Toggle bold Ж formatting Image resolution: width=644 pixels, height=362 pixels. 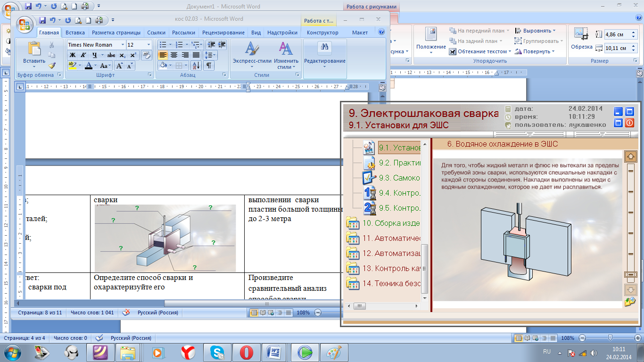tap(73, 55)
